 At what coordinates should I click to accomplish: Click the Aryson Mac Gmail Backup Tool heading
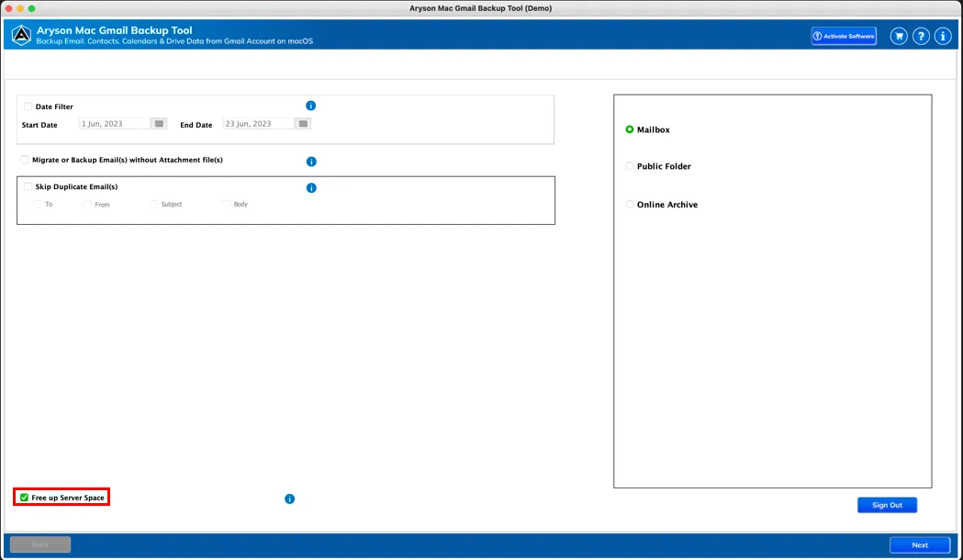[x=114, y=30]
